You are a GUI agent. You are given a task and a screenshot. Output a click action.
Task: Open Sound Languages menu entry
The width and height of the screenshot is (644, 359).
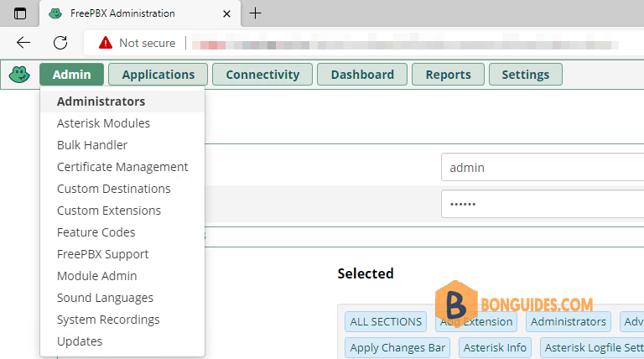[x=122, y=298]
